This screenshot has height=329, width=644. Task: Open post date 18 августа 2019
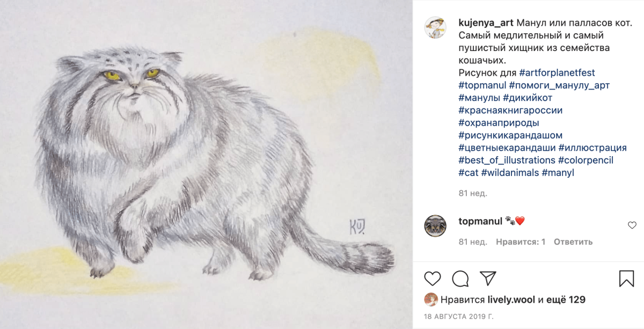coord(458,317)
